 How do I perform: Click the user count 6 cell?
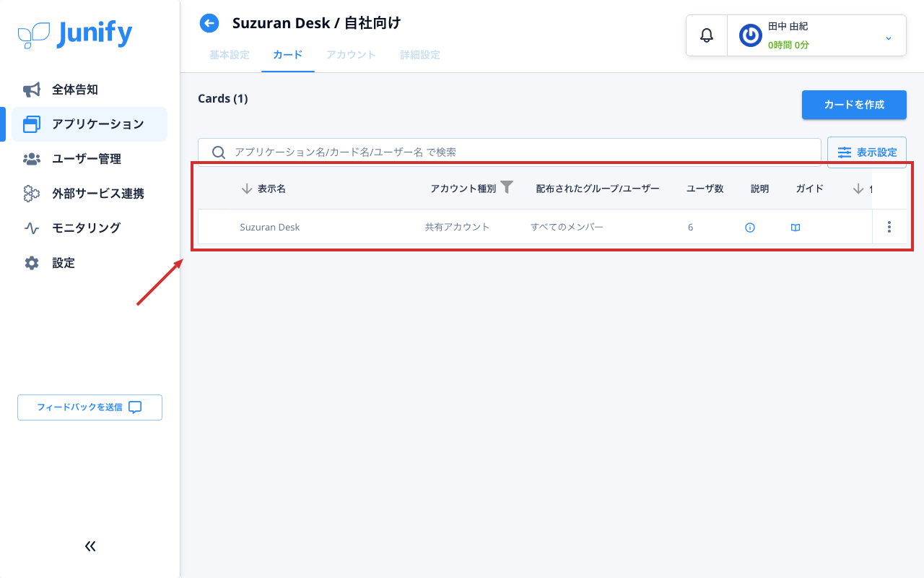691,227
